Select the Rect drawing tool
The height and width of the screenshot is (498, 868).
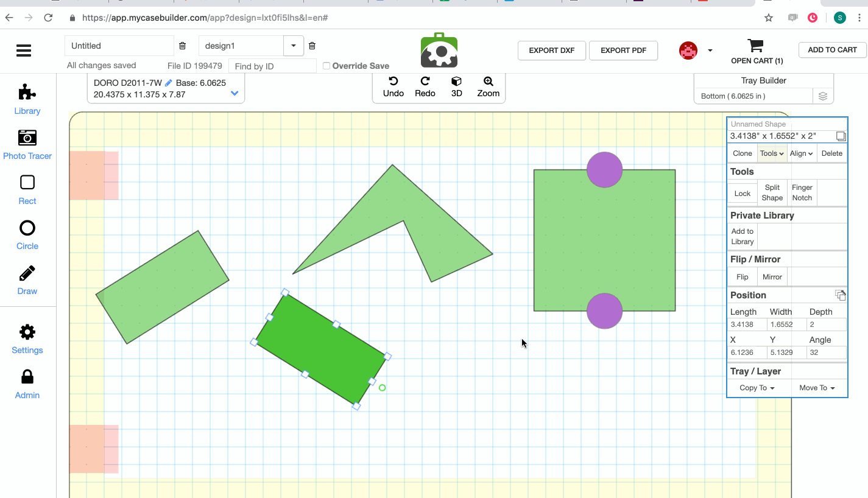tap(27, 189)
